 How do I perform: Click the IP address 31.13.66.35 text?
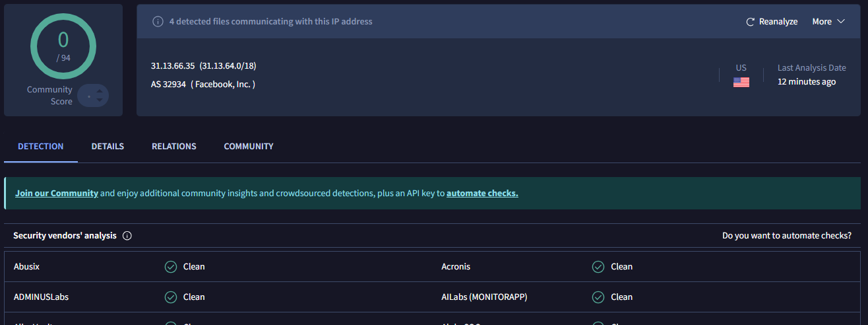tap(173, 66)
